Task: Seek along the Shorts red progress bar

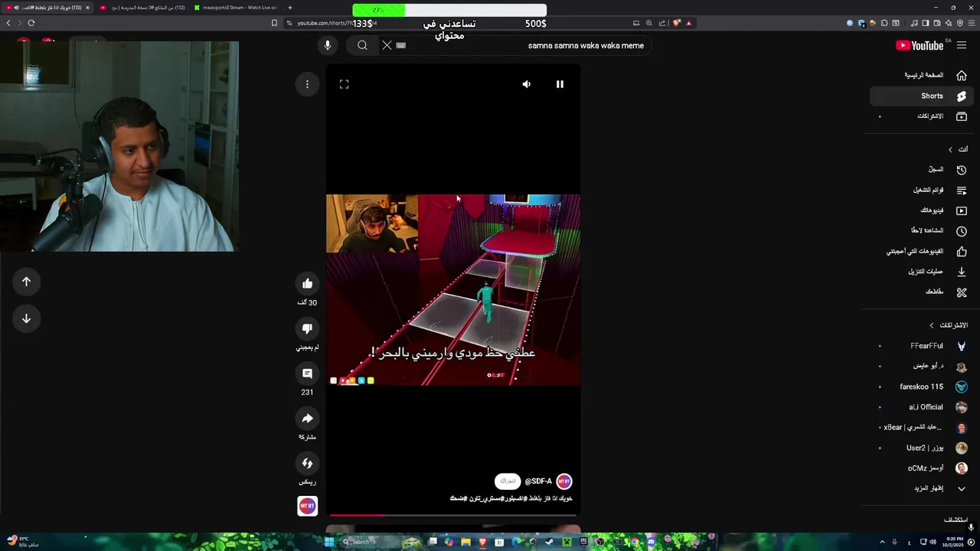Action: 453,515
